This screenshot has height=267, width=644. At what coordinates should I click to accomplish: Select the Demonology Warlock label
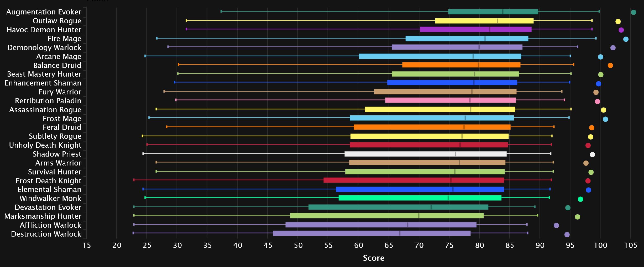[44, 48]
